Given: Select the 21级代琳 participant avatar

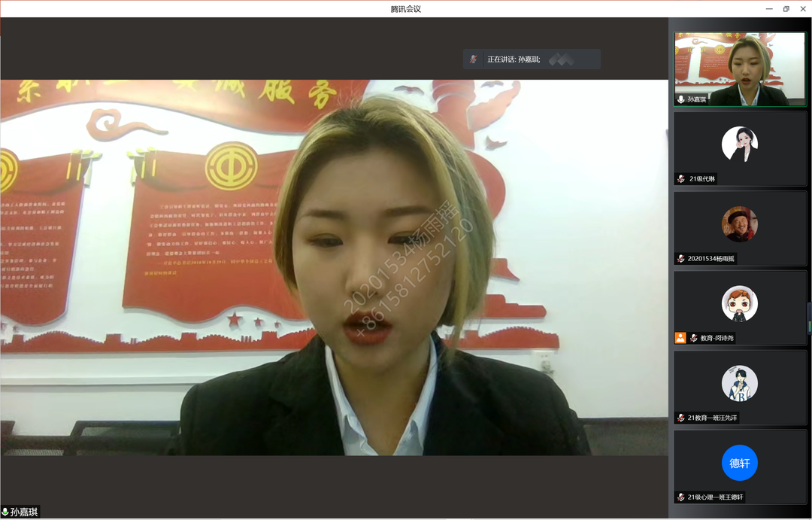Looking at the screenshot, I should pyautogui.click(x=740, y=144).
